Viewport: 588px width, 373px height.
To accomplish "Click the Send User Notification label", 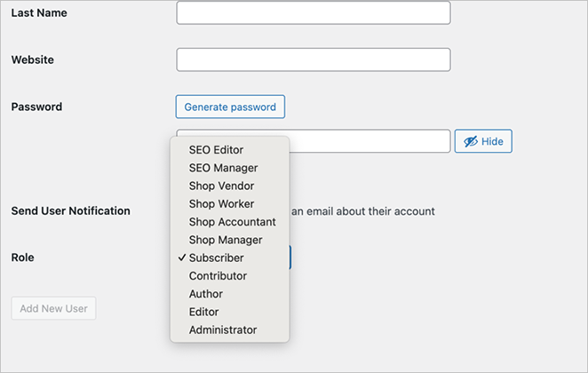I will click(x=70, y=211).
